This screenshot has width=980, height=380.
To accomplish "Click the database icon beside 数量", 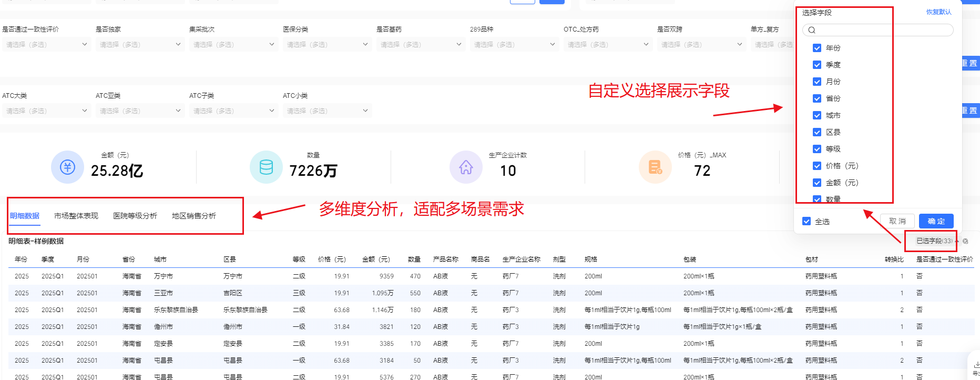I will tap(266, 167).
